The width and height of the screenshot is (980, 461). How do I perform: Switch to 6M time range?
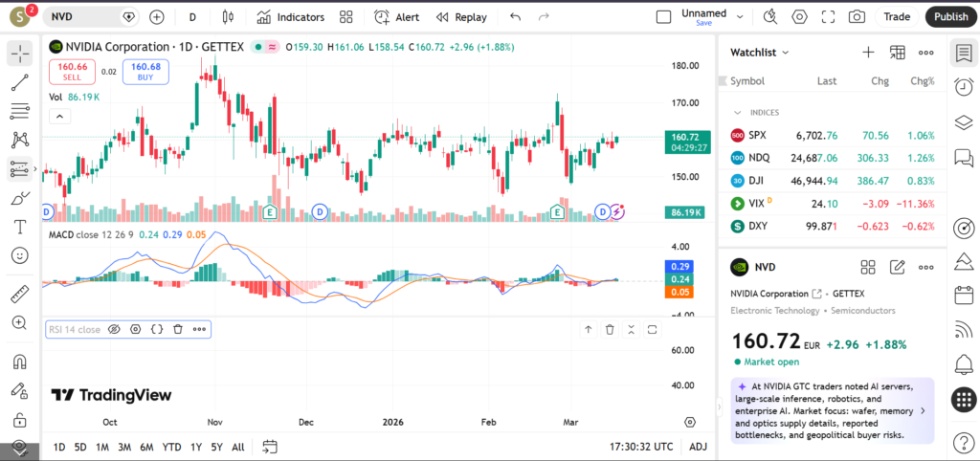tap(146, 447)
